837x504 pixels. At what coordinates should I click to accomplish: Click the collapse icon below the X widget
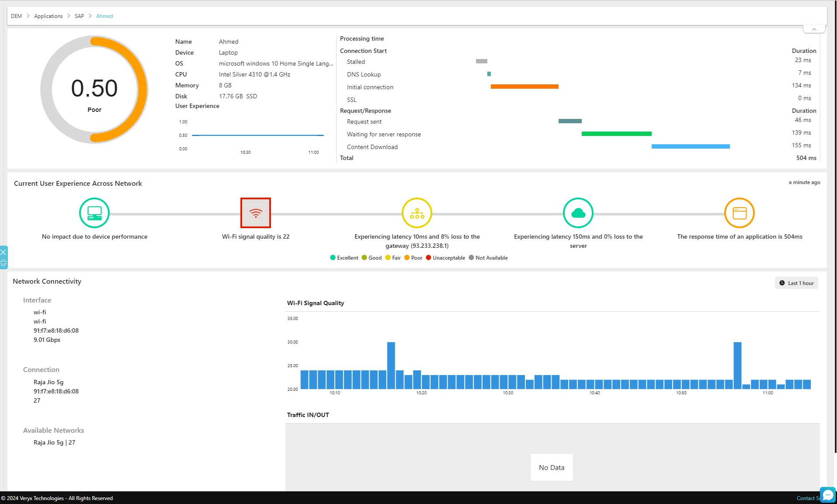coord(3,263)
